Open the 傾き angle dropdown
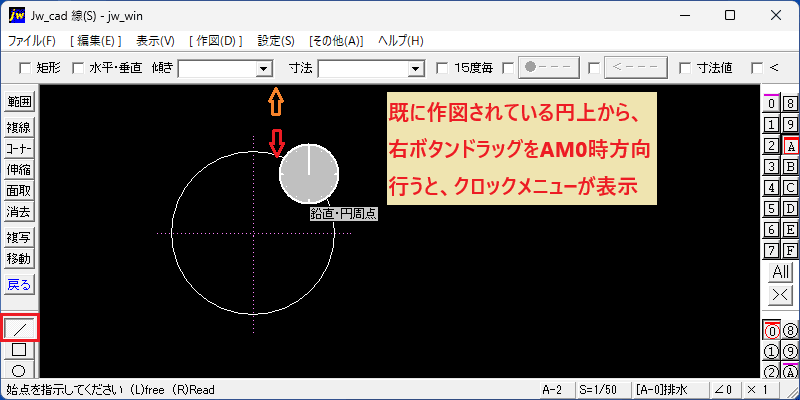800x400 pixels. [x=263, y=68]
